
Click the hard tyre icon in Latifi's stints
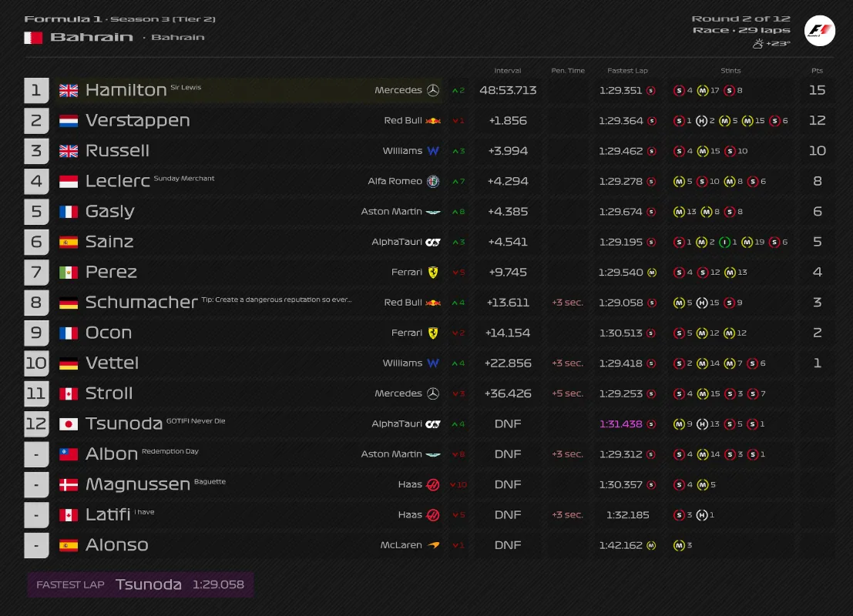702,514
